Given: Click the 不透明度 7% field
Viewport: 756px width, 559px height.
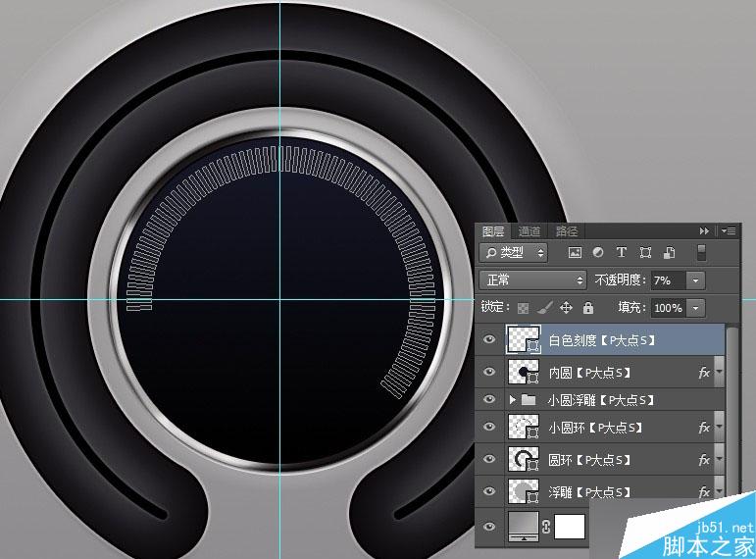Looking at the screenshot, I should [669, 280].
